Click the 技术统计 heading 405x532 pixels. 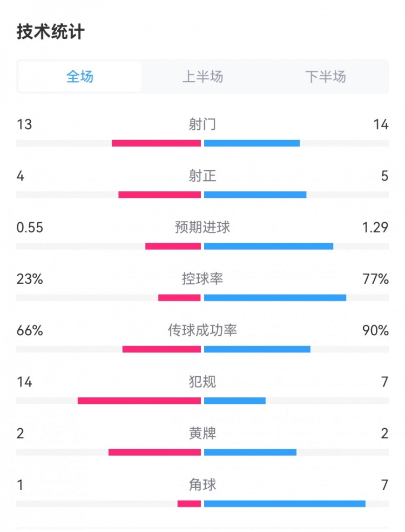click(50, 32)
